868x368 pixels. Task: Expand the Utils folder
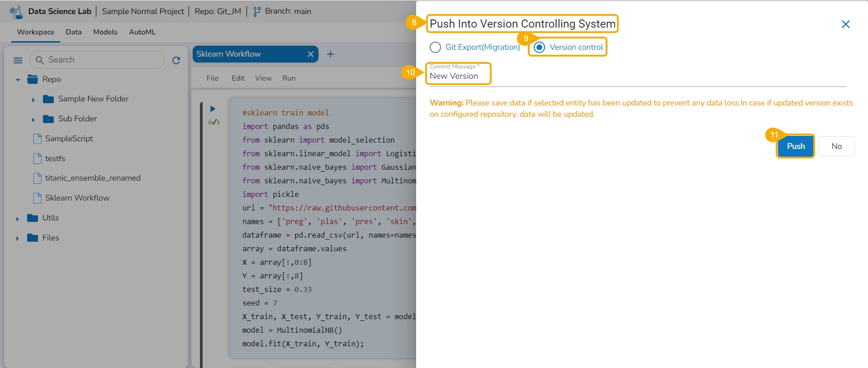(18, 219)
